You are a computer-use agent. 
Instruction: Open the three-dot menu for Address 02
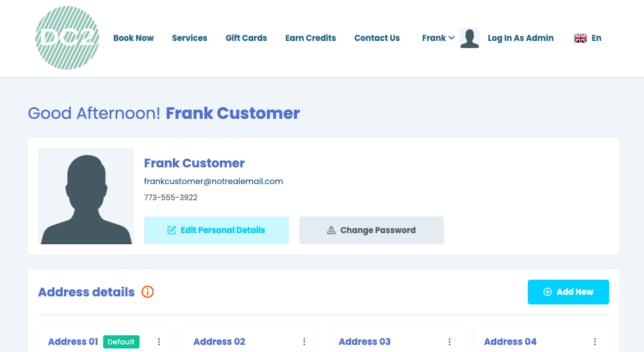coord(304,342)
